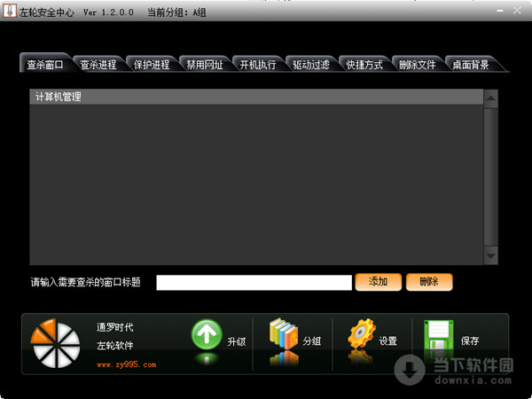
Task: Open the 开机执行 tab
Action: point(258,64)
